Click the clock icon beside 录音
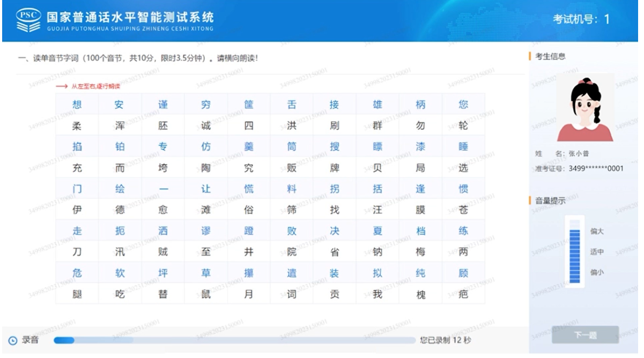The image size is (644, 358). (x=13, y=340)
